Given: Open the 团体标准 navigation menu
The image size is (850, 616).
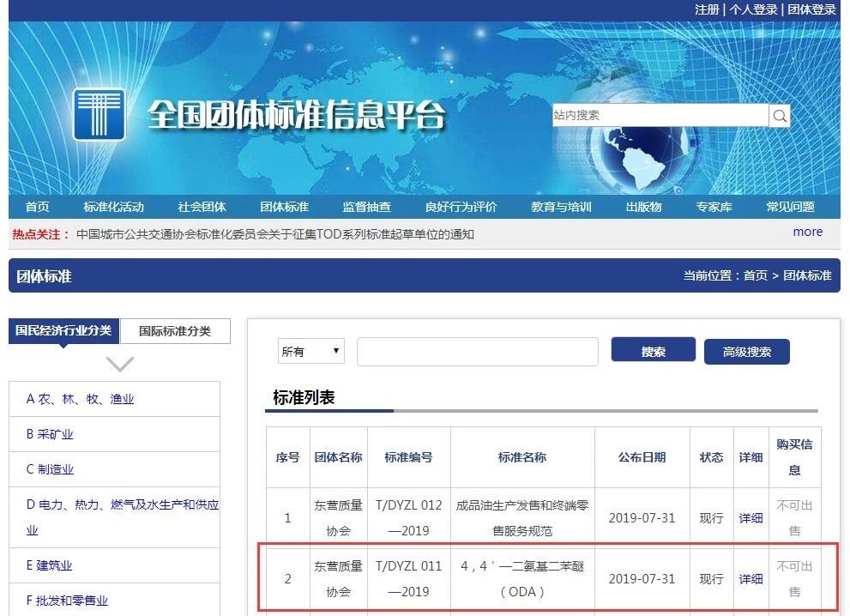Looking at the screenshot, I should click(284, 206).
